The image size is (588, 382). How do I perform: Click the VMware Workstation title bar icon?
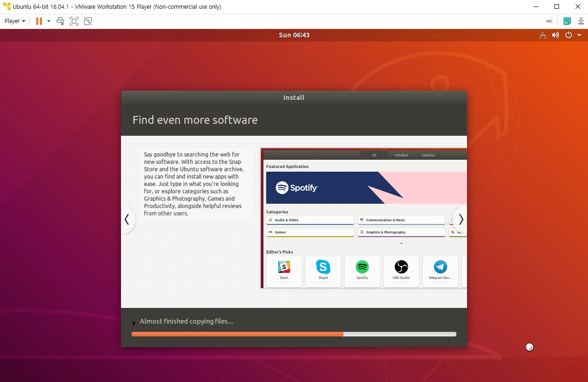7,7
